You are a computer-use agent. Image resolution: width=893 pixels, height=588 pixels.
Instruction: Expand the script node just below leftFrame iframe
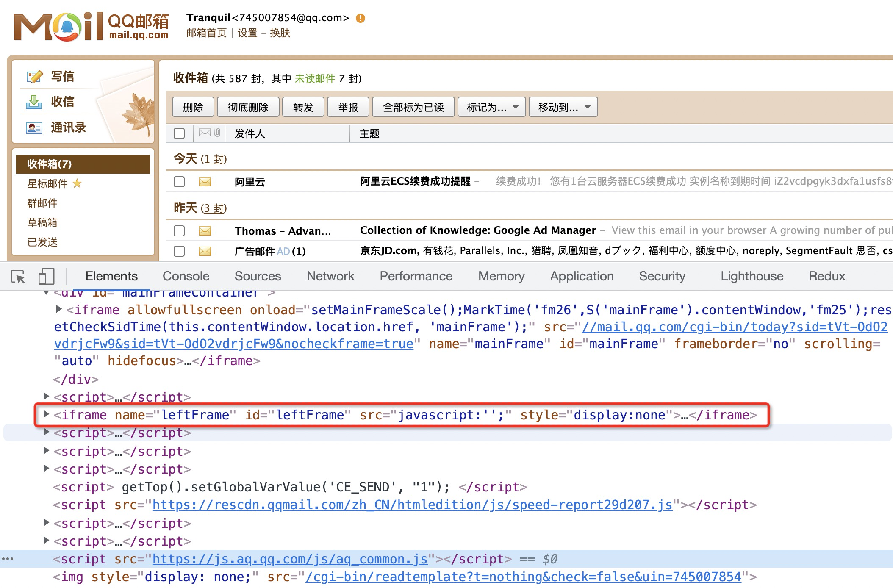click(46, 432)
